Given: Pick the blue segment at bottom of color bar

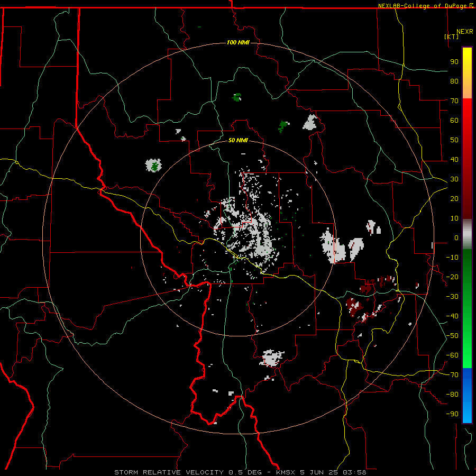Looking at the screenshot, I should [467, 395].
